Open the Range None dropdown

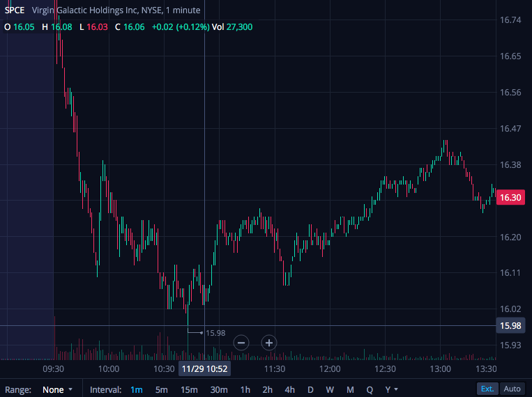(57, 389)
